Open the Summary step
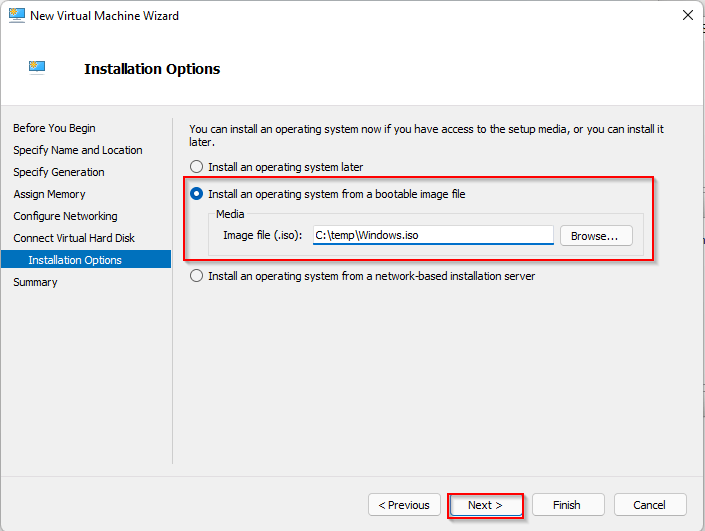 point(35,282)
